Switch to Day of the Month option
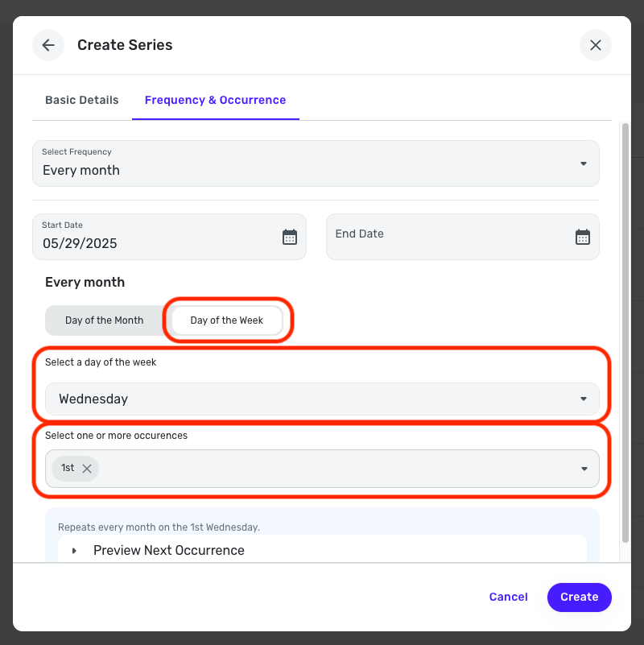 tap(105, 320)
